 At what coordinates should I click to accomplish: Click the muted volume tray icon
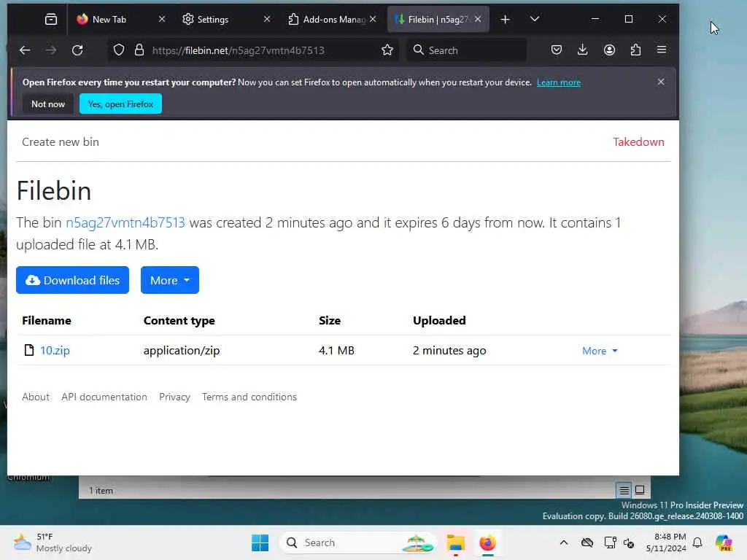pos(628,542)
